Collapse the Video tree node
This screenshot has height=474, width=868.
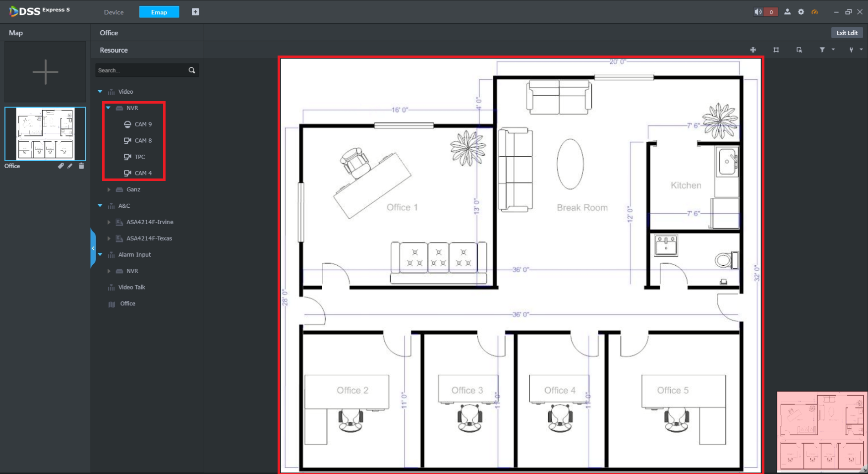[100, 92]
